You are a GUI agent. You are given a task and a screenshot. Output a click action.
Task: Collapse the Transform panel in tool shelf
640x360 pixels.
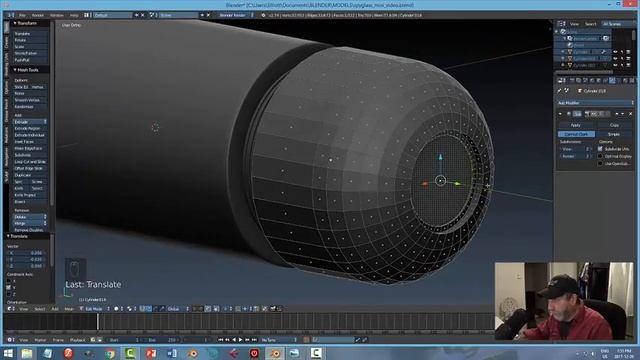tap(15, 23)
